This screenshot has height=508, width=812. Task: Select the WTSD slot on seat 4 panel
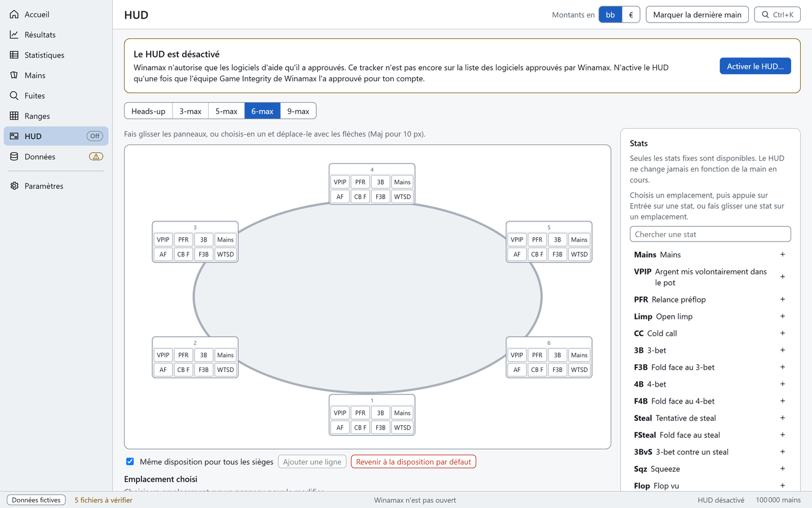[403, 197]
